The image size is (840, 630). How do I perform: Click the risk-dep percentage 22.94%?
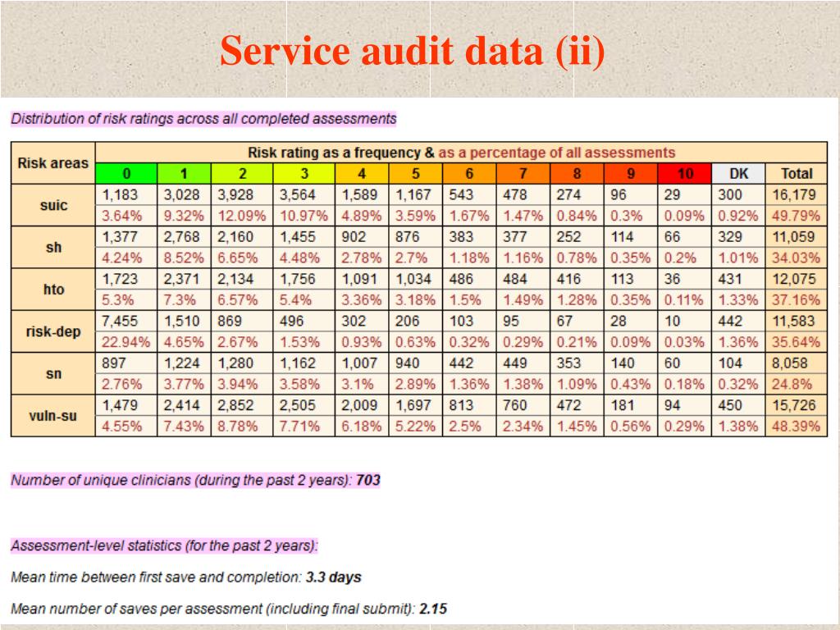(126, 342)
